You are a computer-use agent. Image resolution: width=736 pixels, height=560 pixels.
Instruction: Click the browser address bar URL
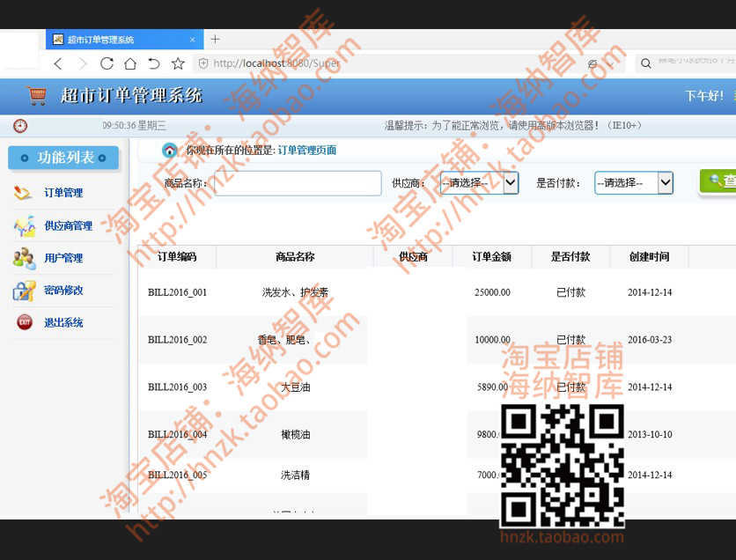click(x=276, y=63)
